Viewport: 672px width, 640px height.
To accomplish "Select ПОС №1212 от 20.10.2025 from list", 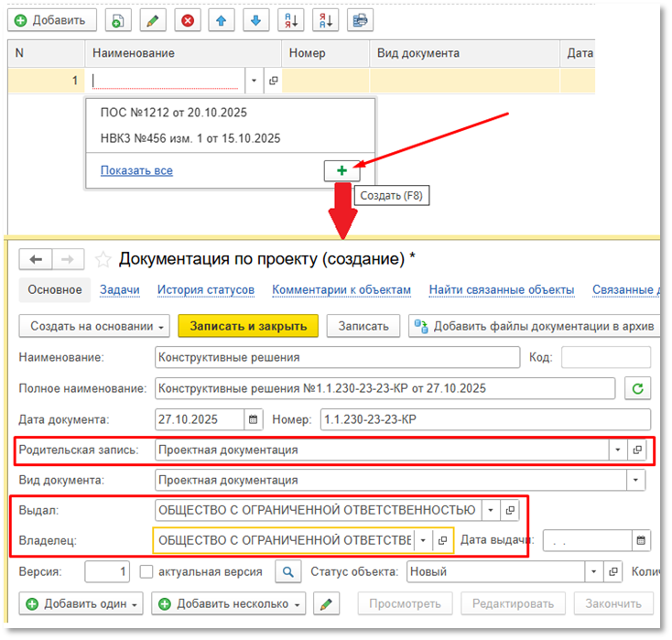I will click(x=174, y=113).
